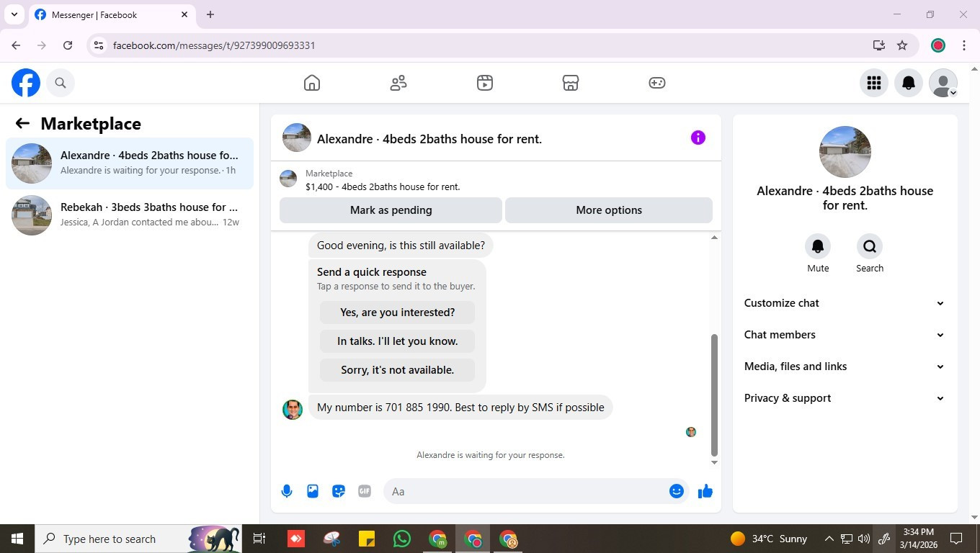
Task: Open the Facebook menu grid icon
Action: point(874,83)
